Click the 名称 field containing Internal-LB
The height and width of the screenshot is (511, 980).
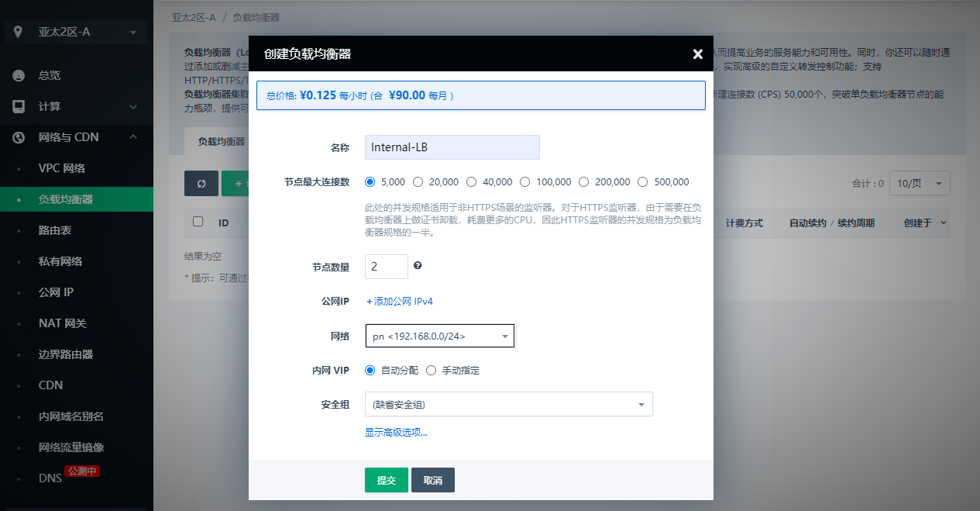(452, 147)
